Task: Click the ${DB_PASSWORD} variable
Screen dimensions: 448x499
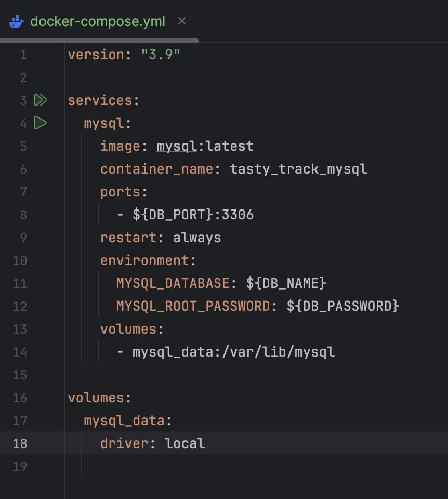Action: click(x=343, y=306)
